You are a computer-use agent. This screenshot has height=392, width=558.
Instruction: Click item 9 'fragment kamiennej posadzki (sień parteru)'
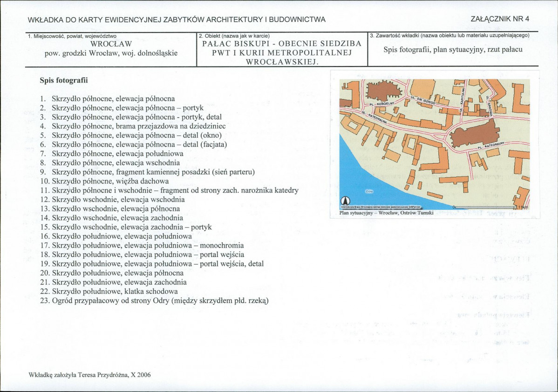(185, 172)
